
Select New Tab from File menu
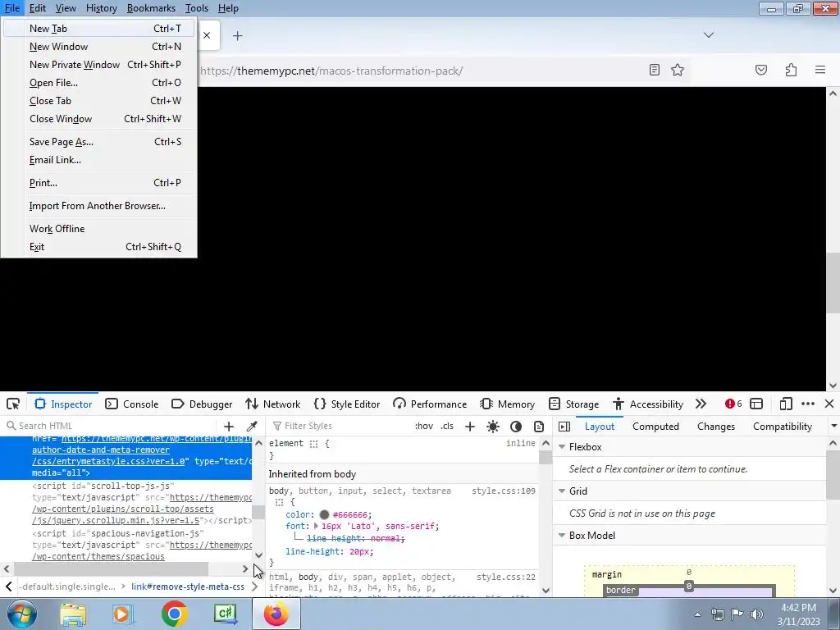[x=99, y=29]
